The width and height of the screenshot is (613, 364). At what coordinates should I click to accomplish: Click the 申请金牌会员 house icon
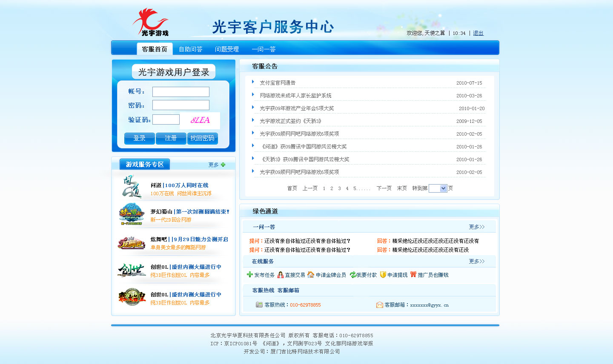[x=311, y=275]
